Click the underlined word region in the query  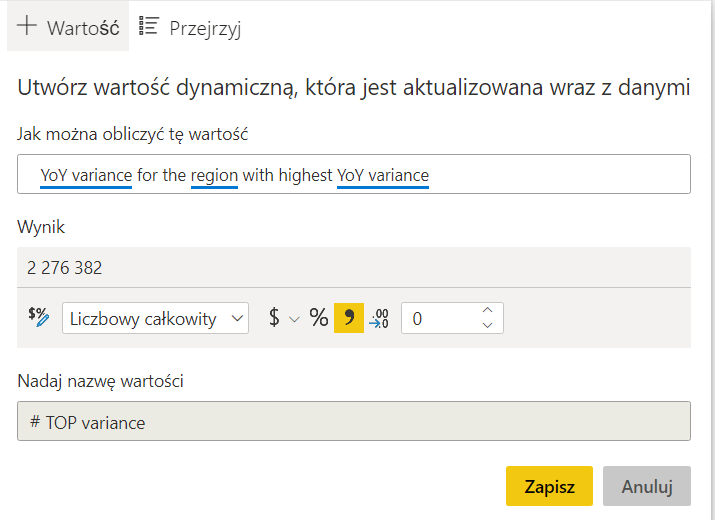(x=214, y=175)
